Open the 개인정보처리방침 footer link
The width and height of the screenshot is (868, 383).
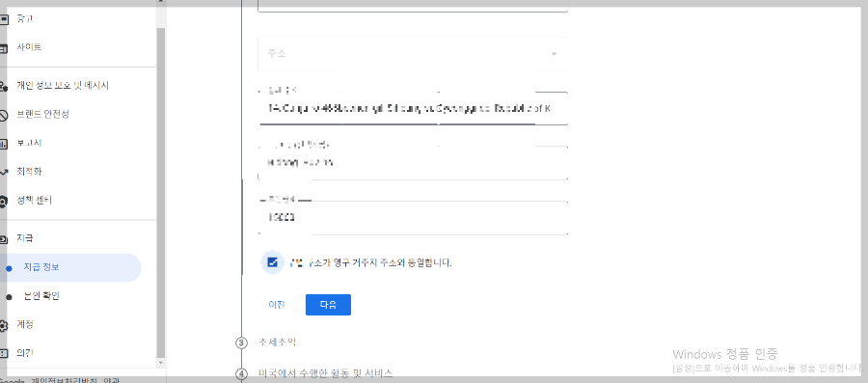click(x=65, y=380)
